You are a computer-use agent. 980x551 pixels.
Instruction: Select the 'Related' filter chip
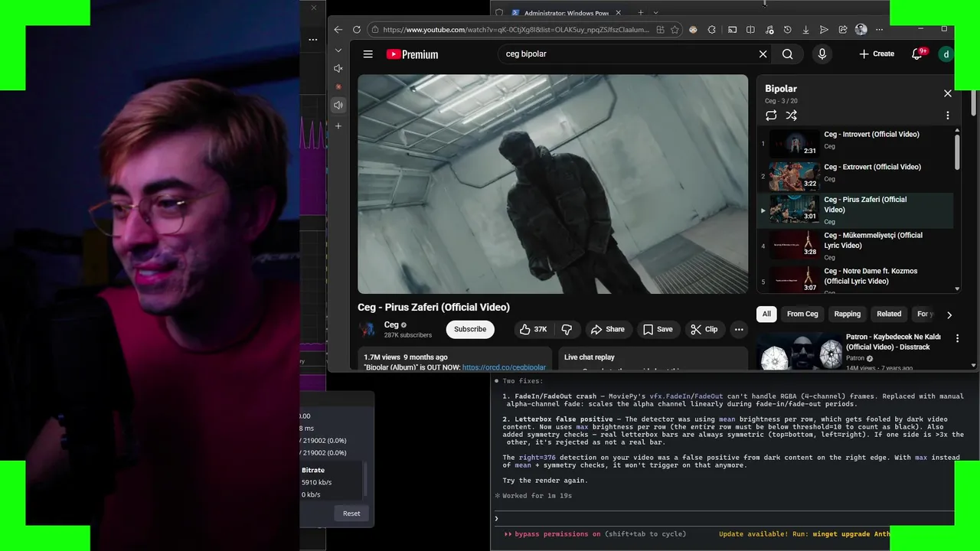pyautogui.click(x=889, y=314)
